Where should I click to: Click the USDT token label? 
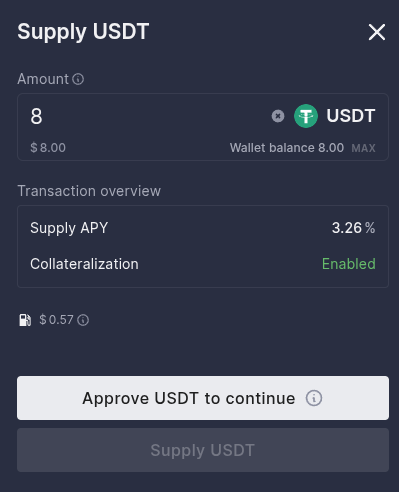pos(351,116)
